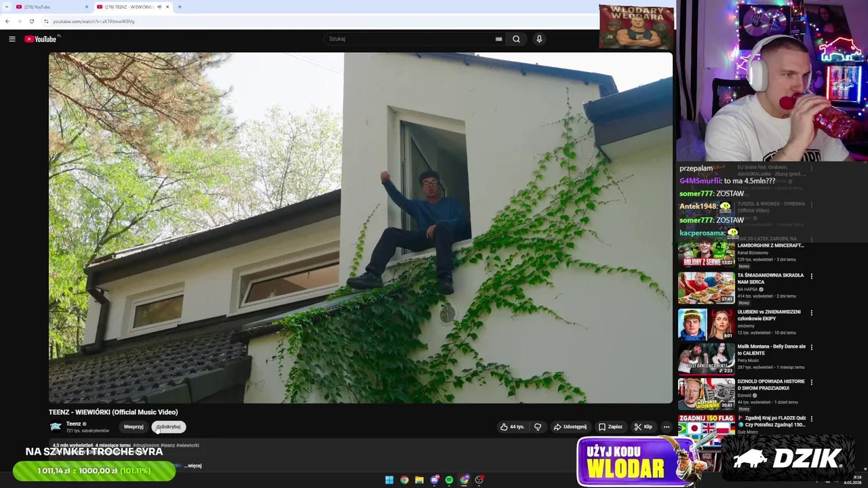Click the #wiewiorki hashtag link

coord(188,445)
